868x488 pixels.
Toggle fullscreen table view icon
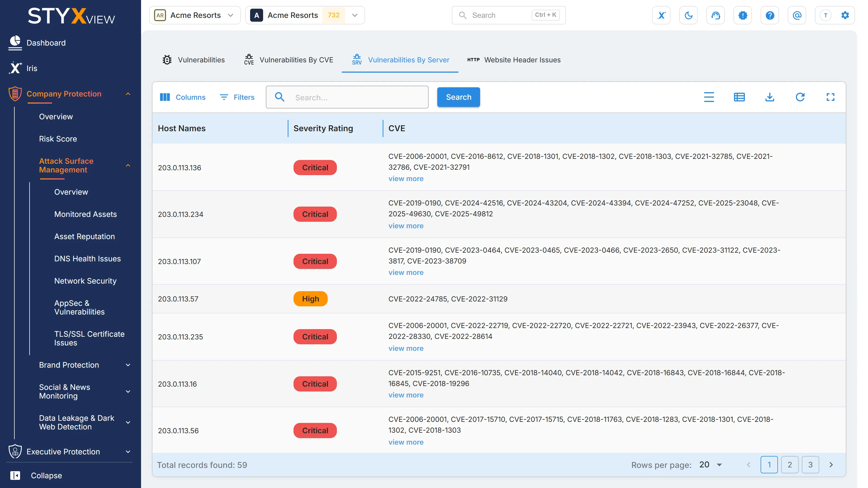pyautogui.click(x=830, y=97)
